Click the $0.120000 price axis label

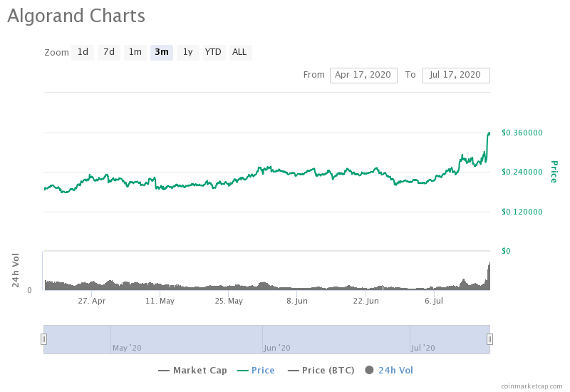pyautogui.click(x=522, y=212)
